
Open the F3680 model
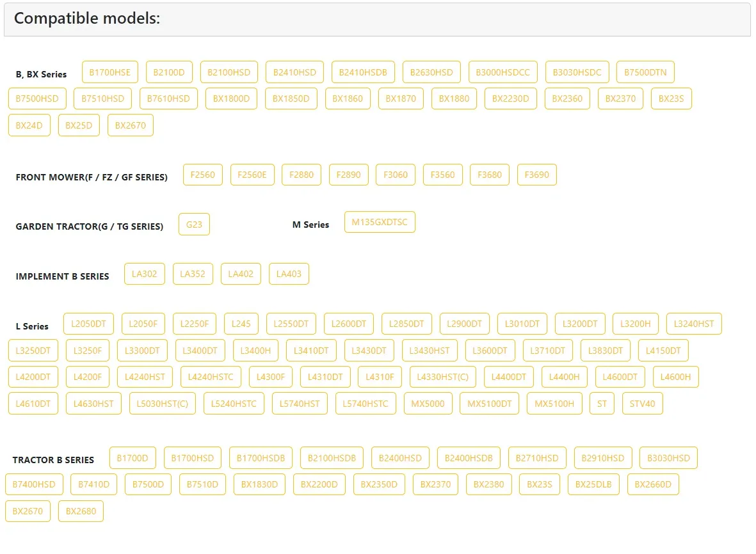pyautogui.click(x=490, y=175)
